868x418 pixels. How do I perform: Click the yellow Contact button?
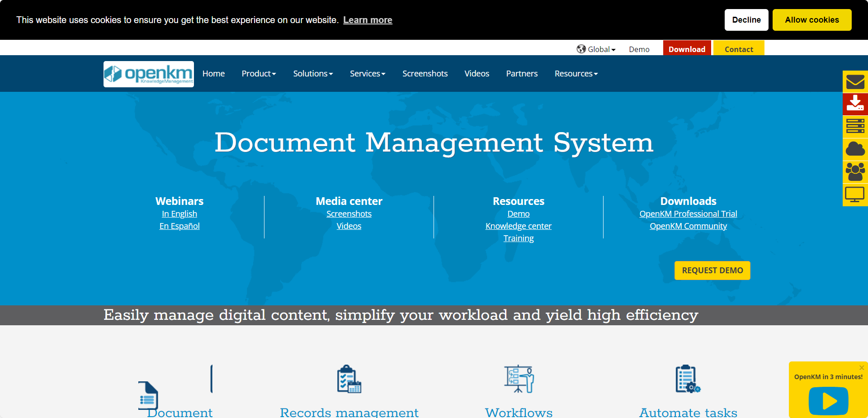pos(739,48)
